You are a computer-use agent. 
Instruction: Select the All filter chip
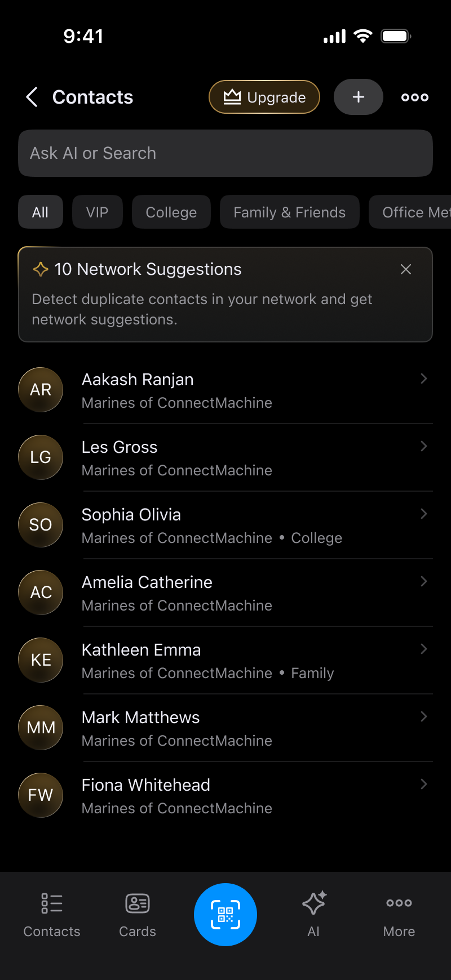pyautogui.click(x=40, y=212)
